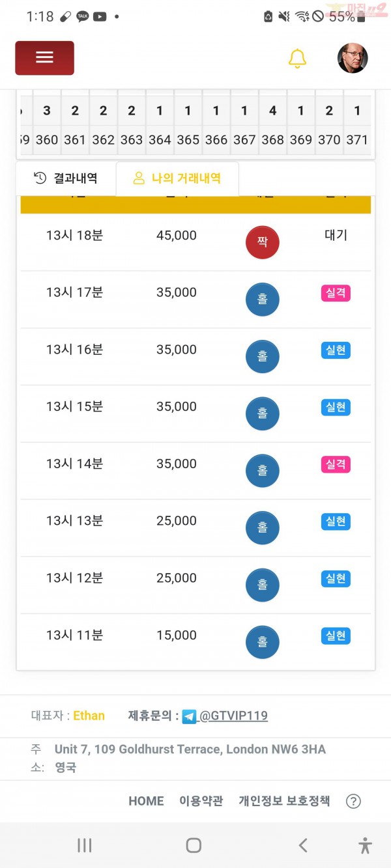The height and width of the screenshot is (868, 391).
Task: Open the user profile avatar
Action: click(353, 58)
